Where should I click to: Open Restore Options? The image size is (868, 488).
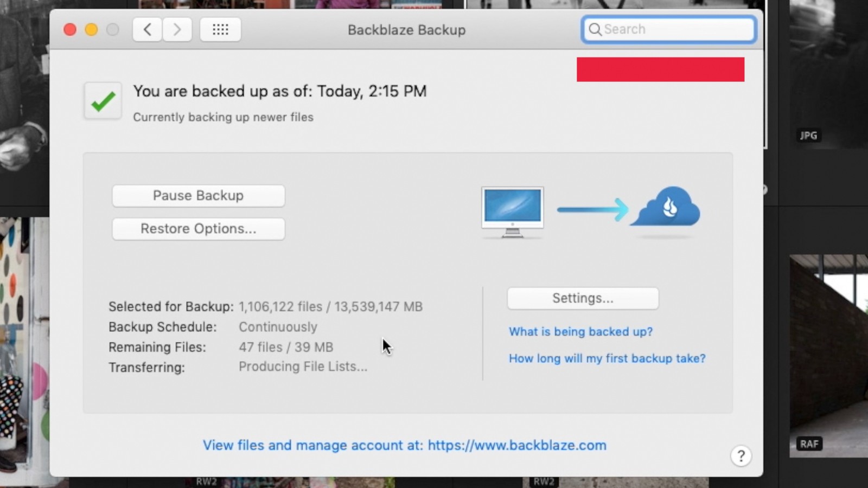coord(198,229)
